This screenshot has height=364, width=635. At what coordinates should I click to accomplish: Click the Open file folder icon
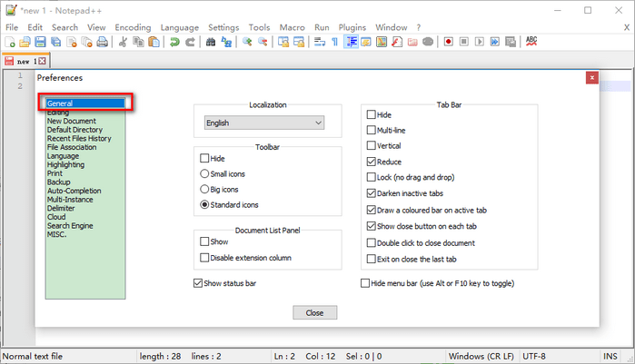coord(25,42)
